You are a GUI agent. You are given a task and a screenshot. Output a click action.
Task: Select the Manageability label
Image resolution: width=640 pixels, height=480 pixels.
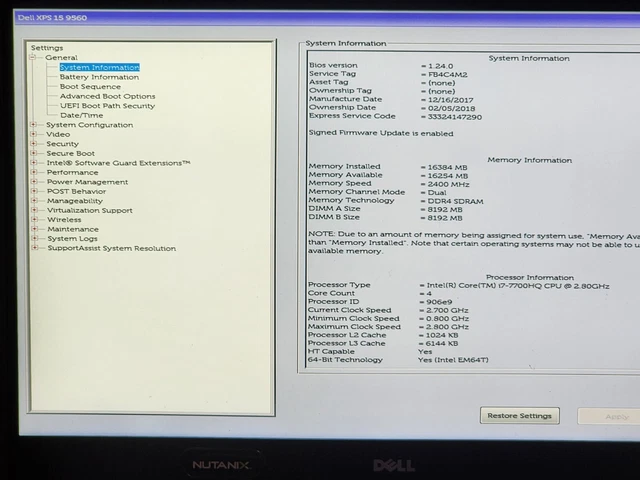[x=75, y=201]
